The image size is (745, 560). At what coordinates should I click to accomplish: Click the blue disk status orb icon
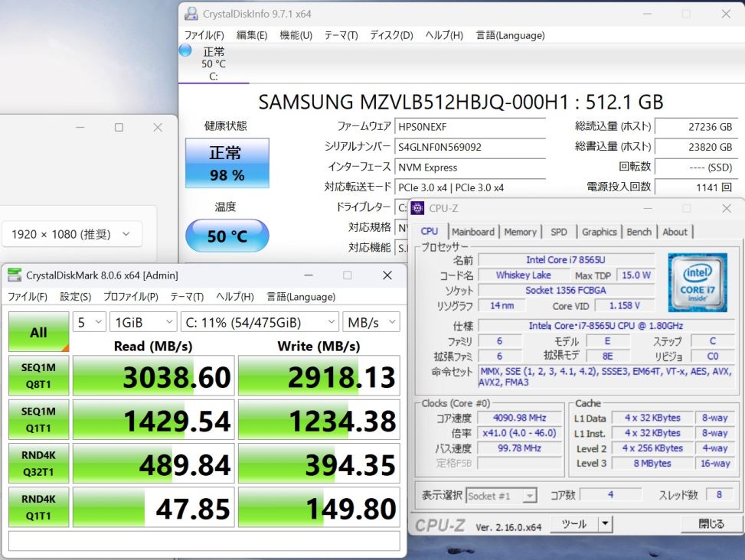[185, 50]
